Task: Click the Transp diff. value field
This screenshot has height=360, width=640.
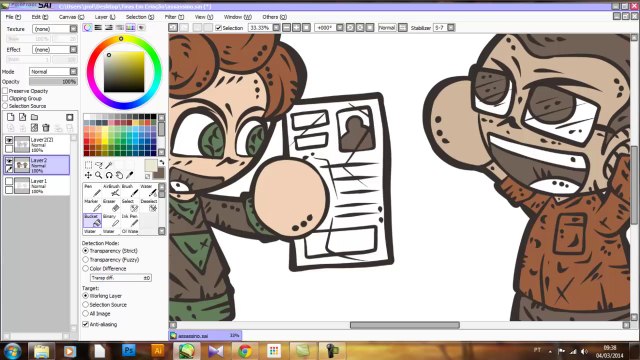Action: point(121,278)
